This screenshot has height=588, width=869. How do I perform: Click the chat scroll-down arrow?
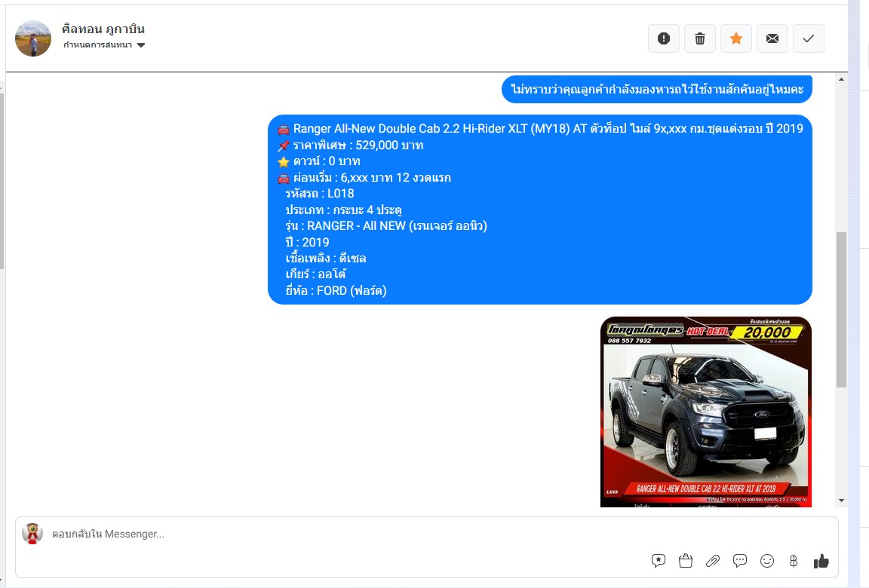pos(841,501)
